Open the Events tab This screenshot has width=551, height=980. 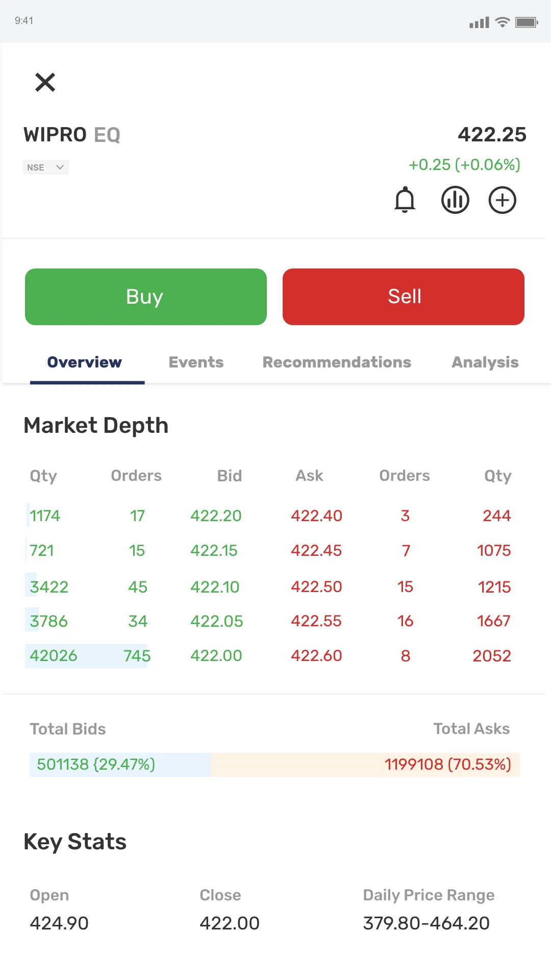[x=196, y=362]
